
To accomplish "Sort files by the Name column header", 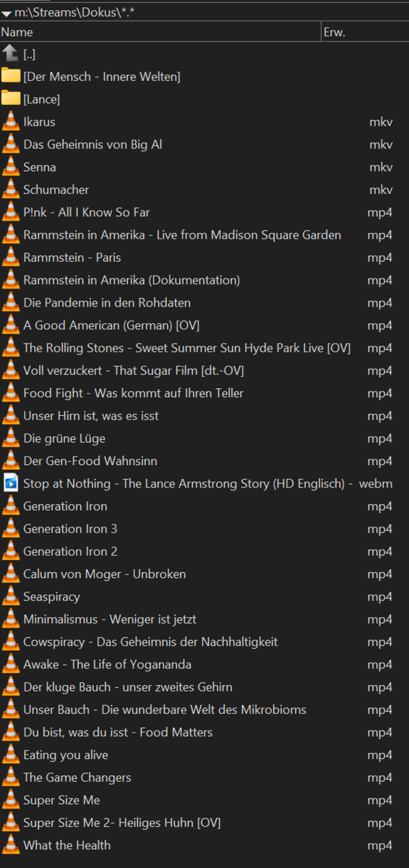I will click(x=160, y=32).
